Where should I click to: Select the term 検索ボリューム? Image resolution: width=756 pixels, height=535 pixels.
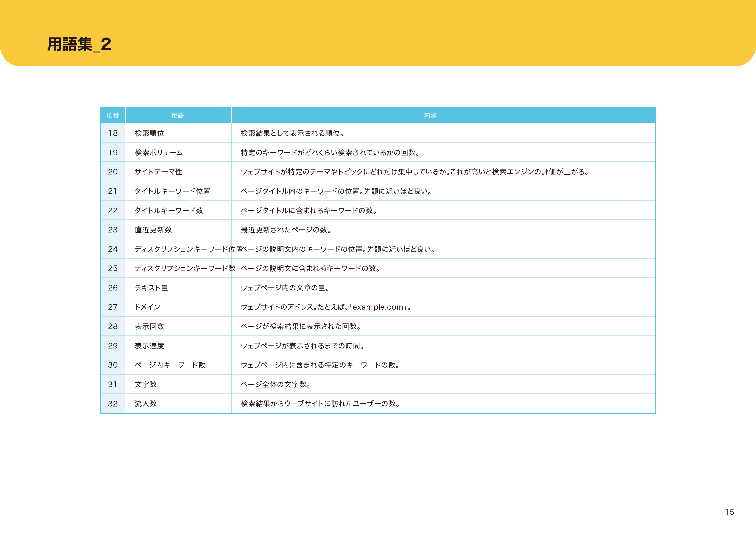[x=159, y=153]
